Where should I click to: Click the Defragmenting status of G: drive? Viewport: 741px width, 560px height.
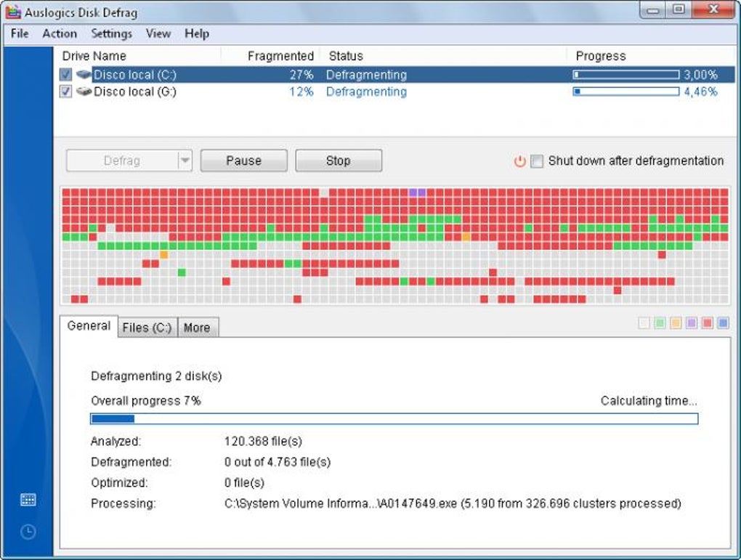coord(366,92)
